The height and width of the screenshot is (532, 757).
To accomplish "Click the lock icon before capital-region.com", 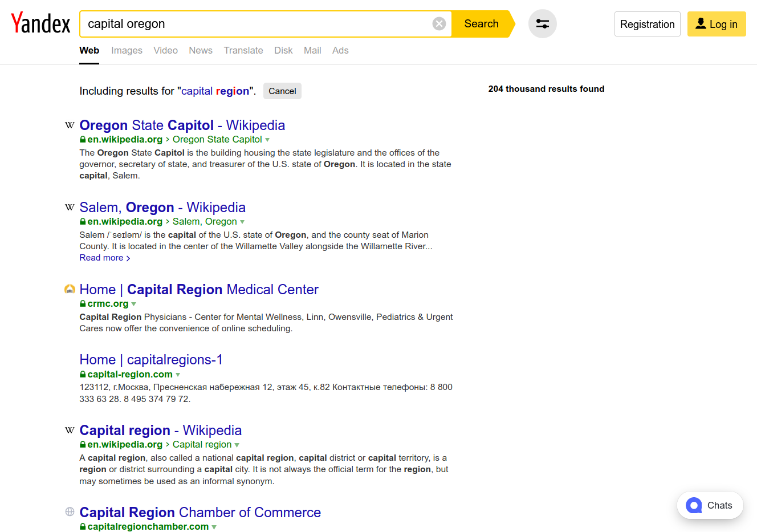I will point(83,375).
